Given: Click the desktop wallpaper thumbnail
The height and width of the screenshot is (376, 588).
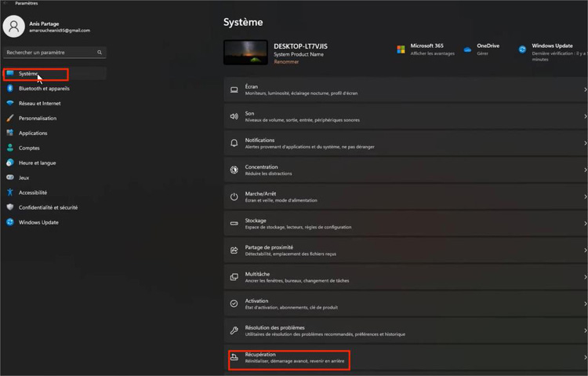Looking at the screenshot, I should click(245, 53).
